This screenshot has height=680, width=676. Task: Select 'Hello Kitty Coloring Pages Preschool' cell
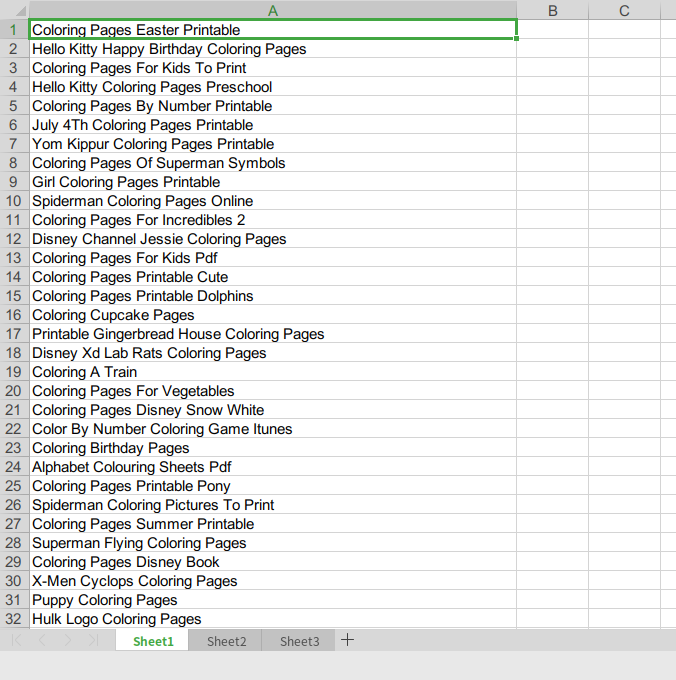click(273, 87)
